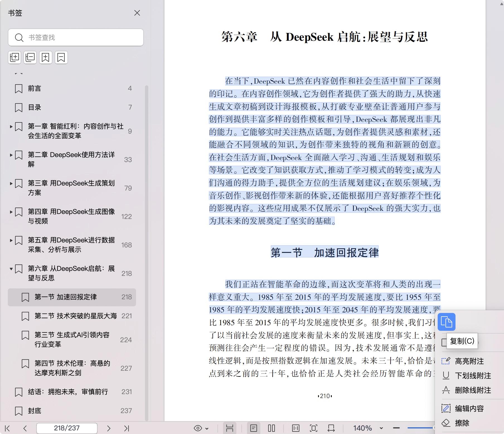The width and height of the screenshot is (504, 434).
Task: Collapse all bookmarks with the minus-box icon
Action: pyautogui.click(x=30, y=57)
